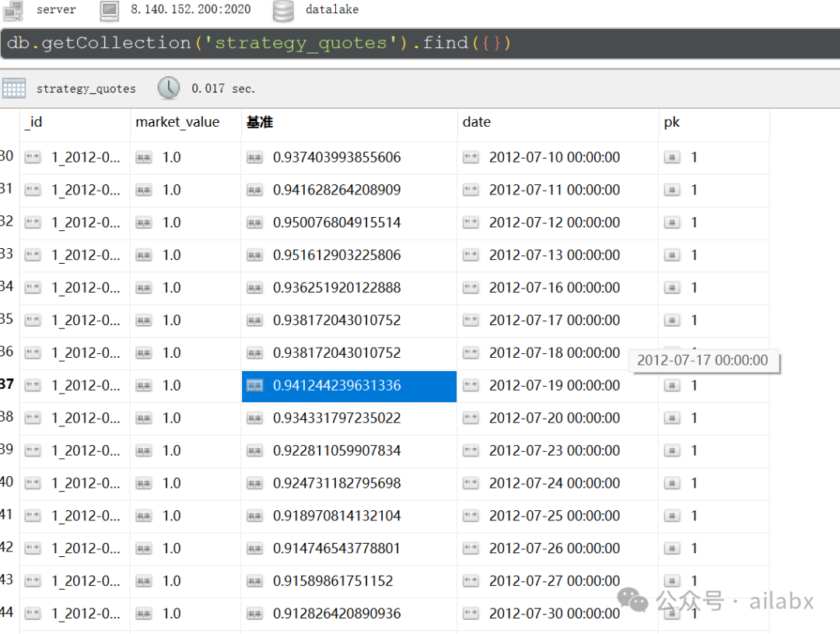Click the double type icon beside 0.91589861751152
Screen dimensions: 840x634
254,581
